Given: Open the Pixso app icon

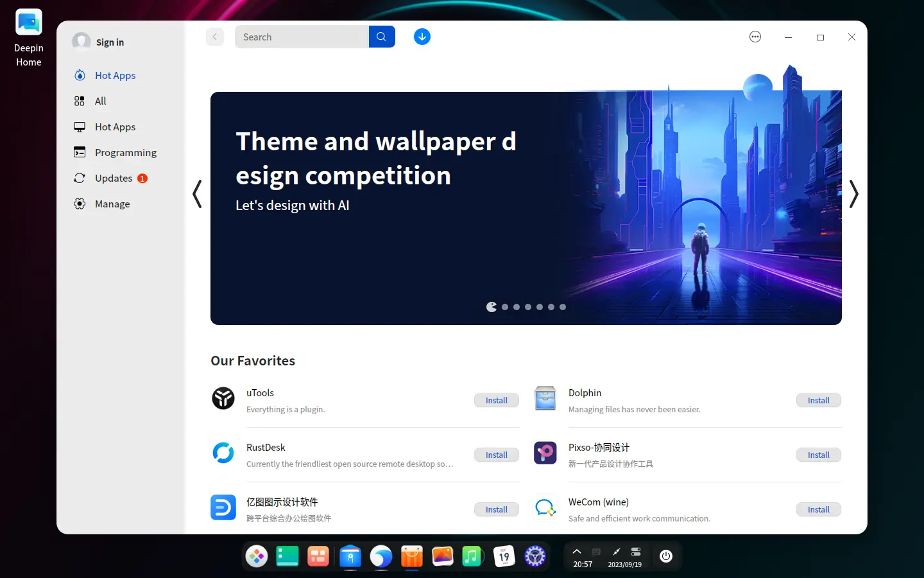Looking at the screenshot, I should coord(545,453).
